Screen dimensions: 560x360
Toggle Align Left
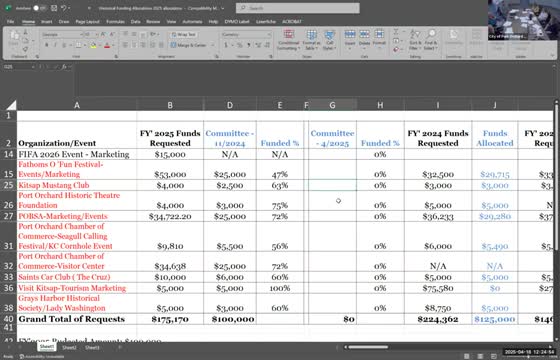125,45
